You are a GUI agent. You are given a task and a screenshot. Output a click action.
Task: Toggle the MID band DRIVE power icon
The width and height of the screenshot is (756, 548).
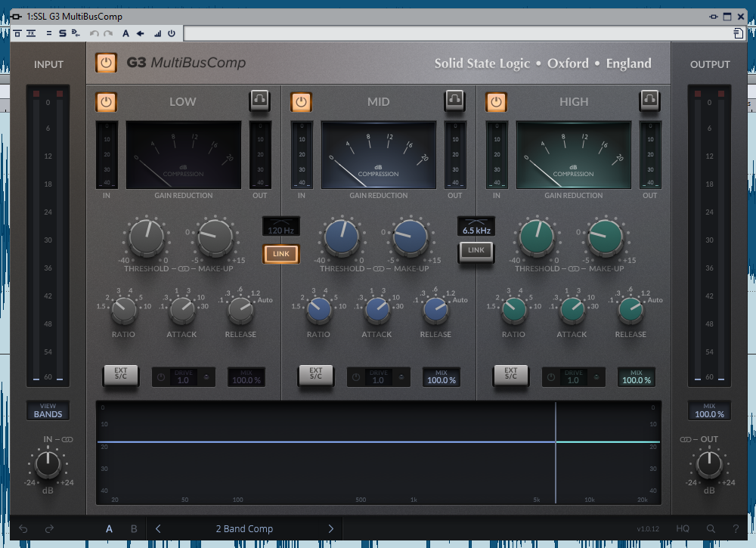356,377
